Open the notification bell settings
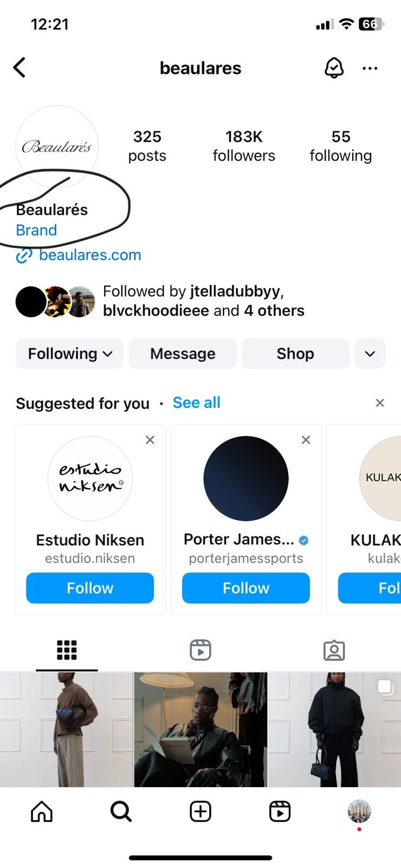Screen dimensions: 401x868 pyautogui.click(x=334, y=68)
